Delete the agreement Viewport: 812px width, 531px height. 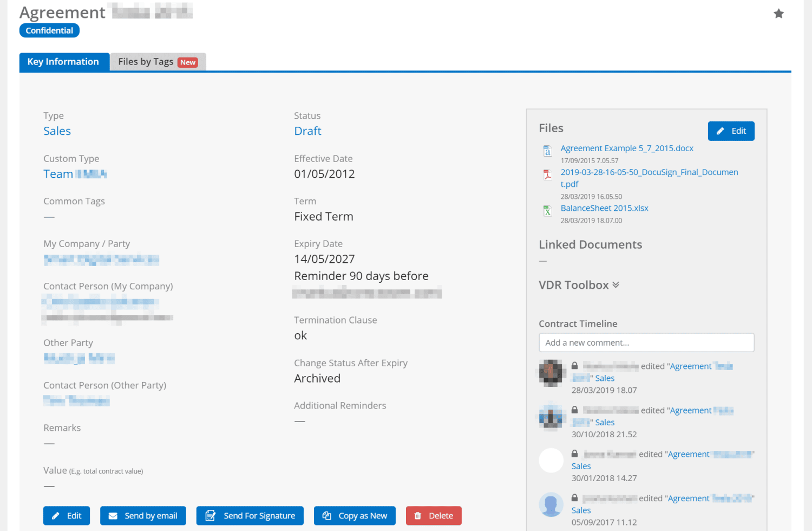434,516
